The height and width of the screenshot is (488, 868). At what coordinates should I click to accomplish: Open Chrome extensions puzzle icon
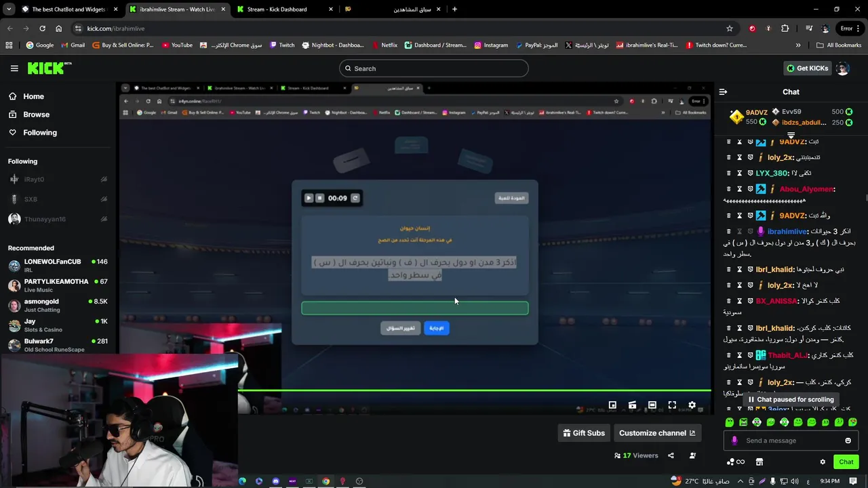785,28
